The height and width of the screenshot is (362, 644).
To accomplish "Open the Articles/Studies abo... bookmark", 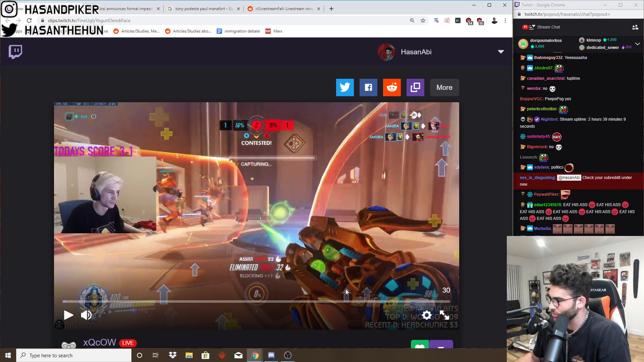I will [188, 31].
